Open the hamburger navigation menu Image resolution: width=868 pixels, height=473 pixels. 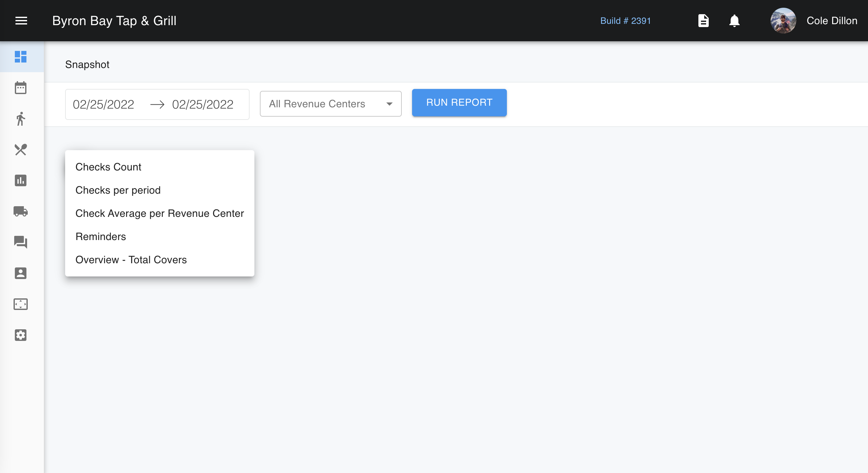pyautogui.click(x=21, y=21)
